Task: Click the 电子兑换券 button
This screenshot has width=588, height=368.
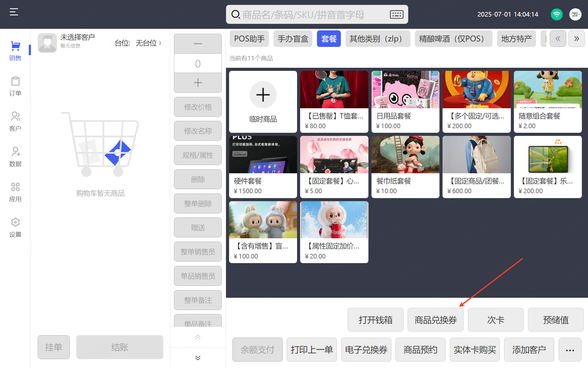Action: [366, 350]
